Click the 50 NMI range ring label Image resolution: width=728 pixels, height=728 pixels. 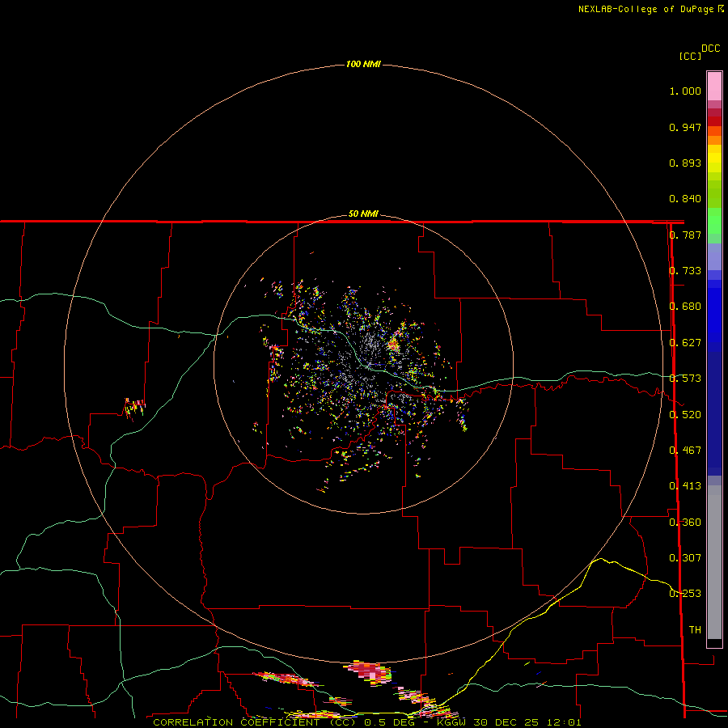363,214
